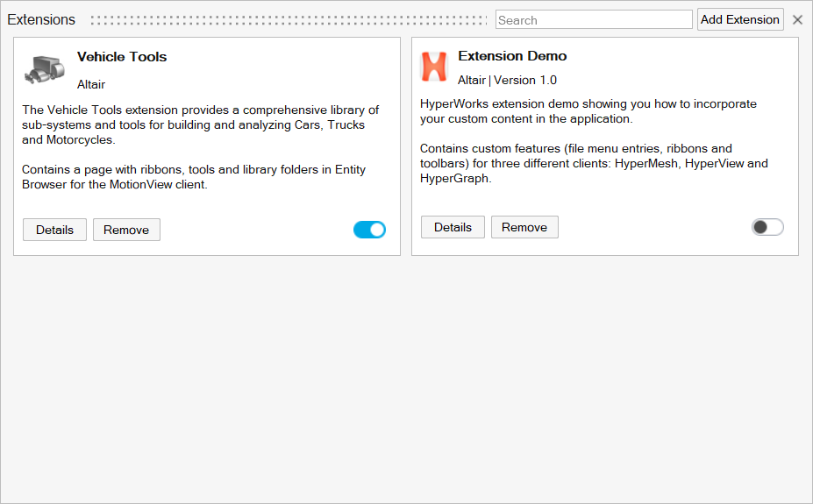The width and height of the screenshot is (813, 504).
Task: Select the Vehicle Tools title text
Action: [x=122, y=57]
